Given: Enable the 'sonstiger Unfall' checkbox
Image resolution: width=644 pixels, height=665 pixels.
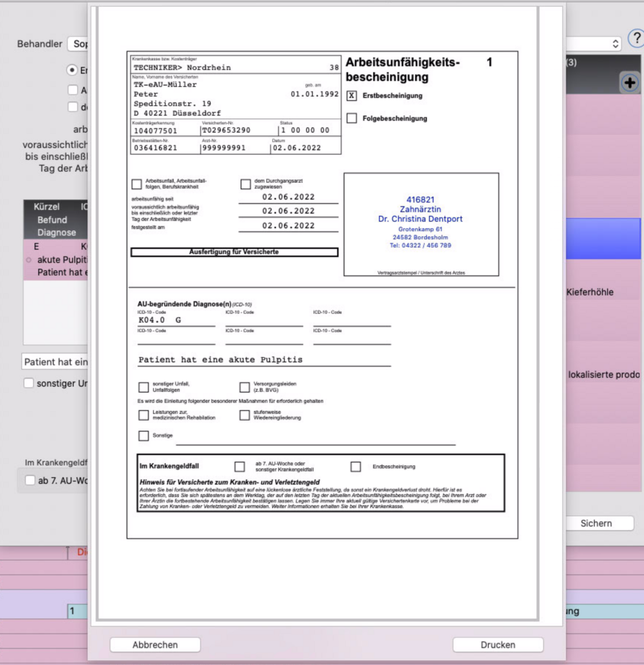Looking at the screenshot, I should pyautogui.click(x=29, y=383).
